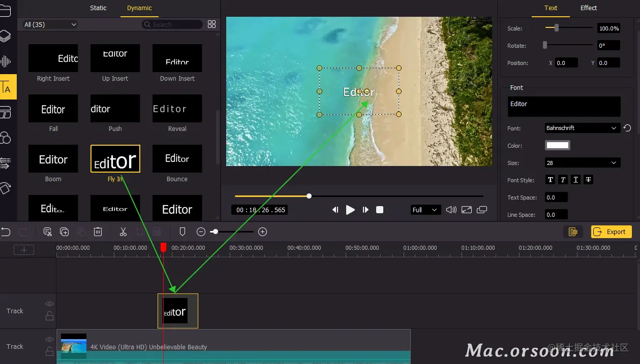Select the Right Insert text preset
Screen dimensions: 640x364
[x=53, y=58]
